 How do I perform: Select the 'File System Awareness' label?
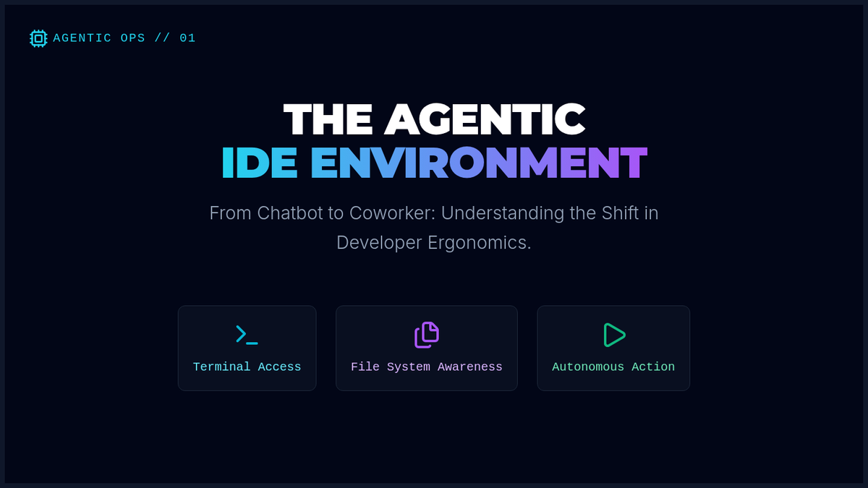tap(427, 367)
